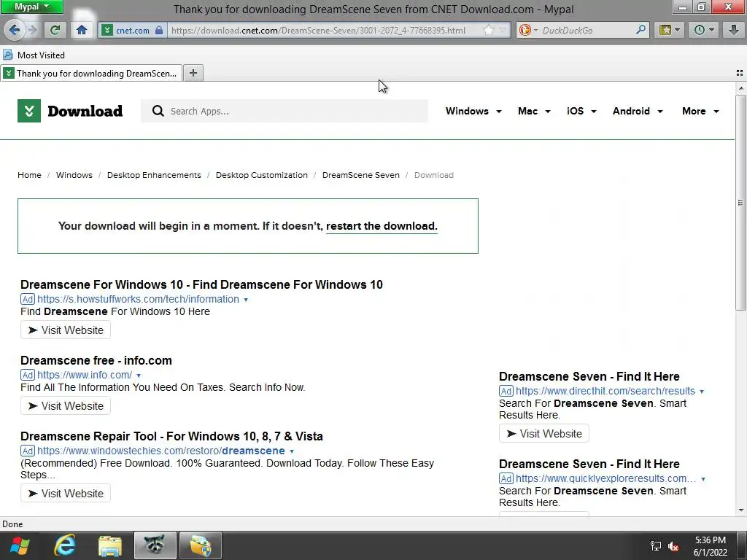Viewport: 747px width, 560px height.
Task: Open the quicklyexploreresults.com ad URL
Action: point(606,478)
